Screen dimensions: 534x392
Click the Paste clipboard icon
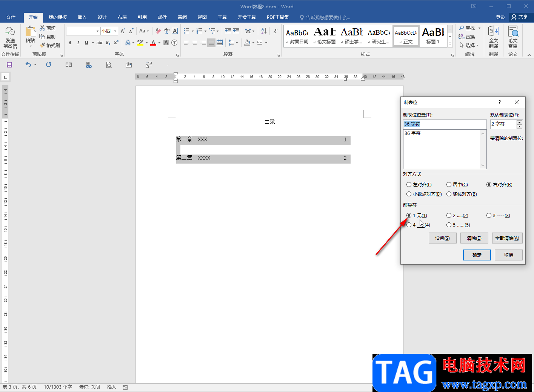click(x=30, y=32)
